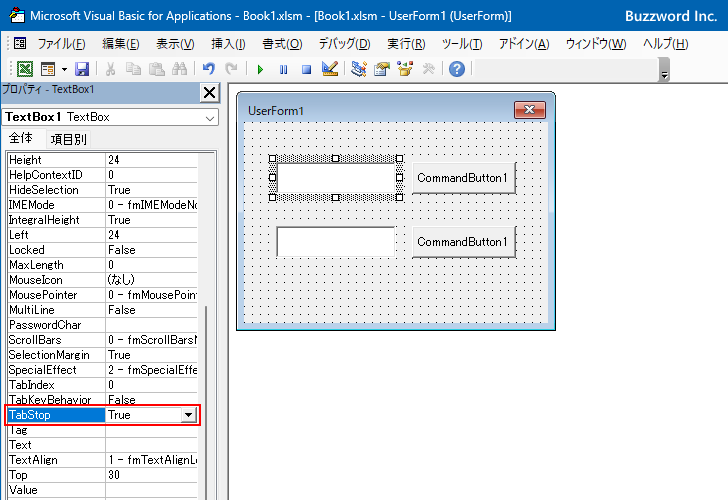Open the Properties Window toolbar icon

pos(382,69)
